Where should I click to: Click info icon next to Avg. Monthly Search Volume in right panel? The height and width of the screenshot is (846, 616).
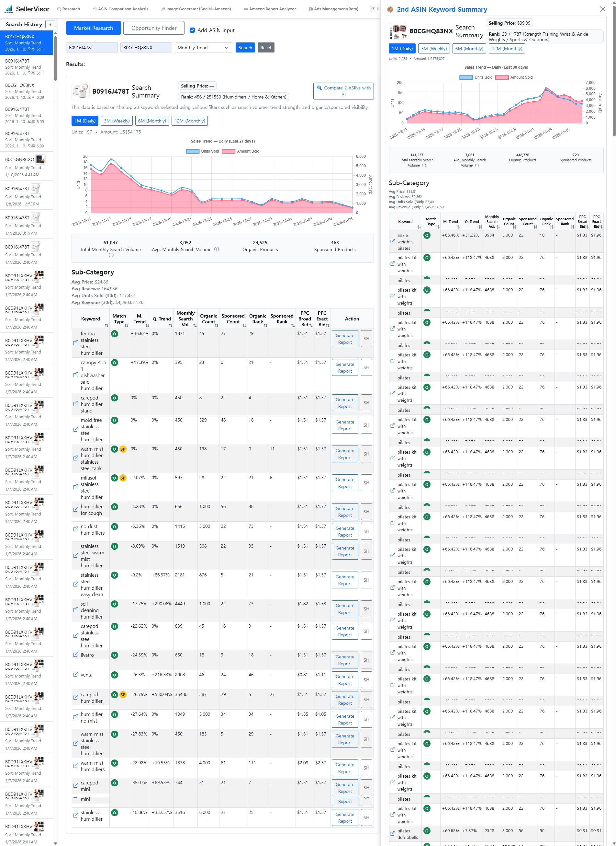coord(477,165)
